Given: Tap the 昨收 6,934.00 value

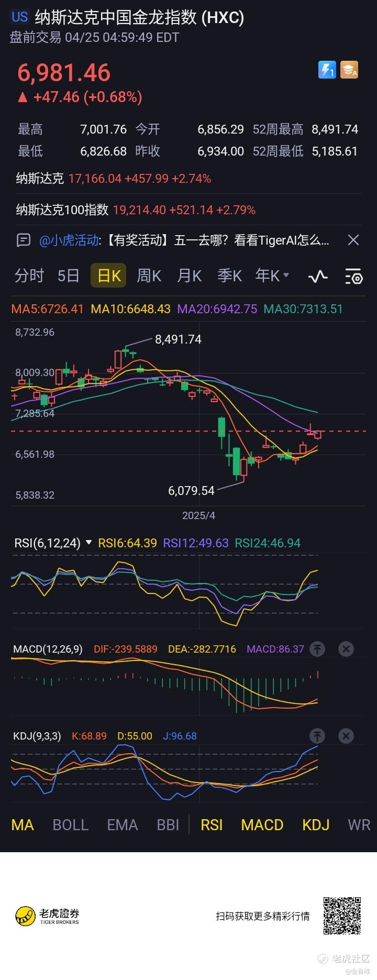Looking at the screenshot, I should pos(220,151).
